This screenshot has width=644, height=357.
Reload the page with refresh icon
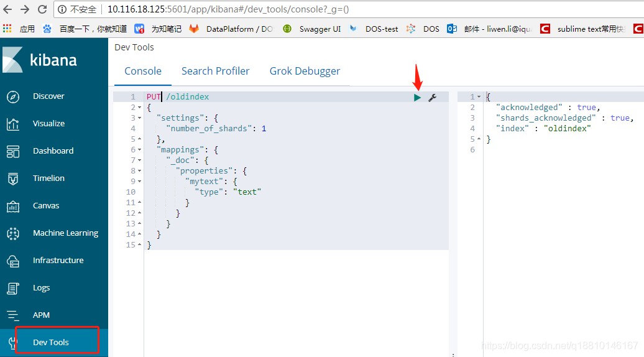(42, 9)
